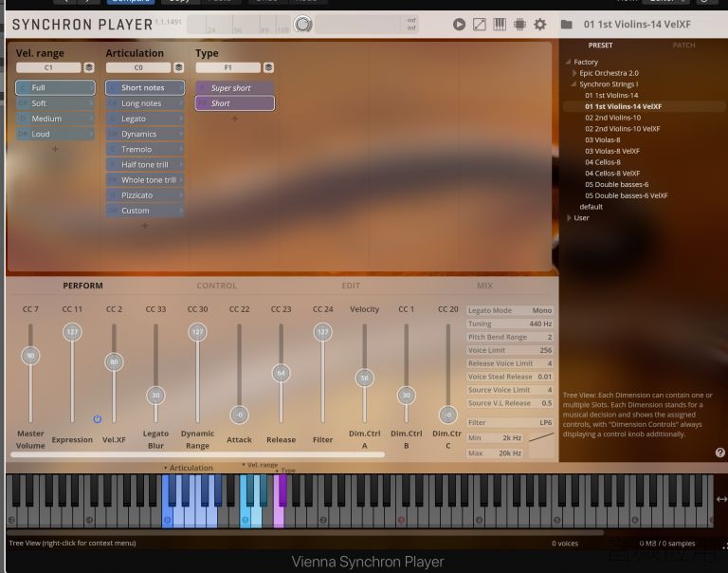Open the help question mark icon

coord(720,453)
